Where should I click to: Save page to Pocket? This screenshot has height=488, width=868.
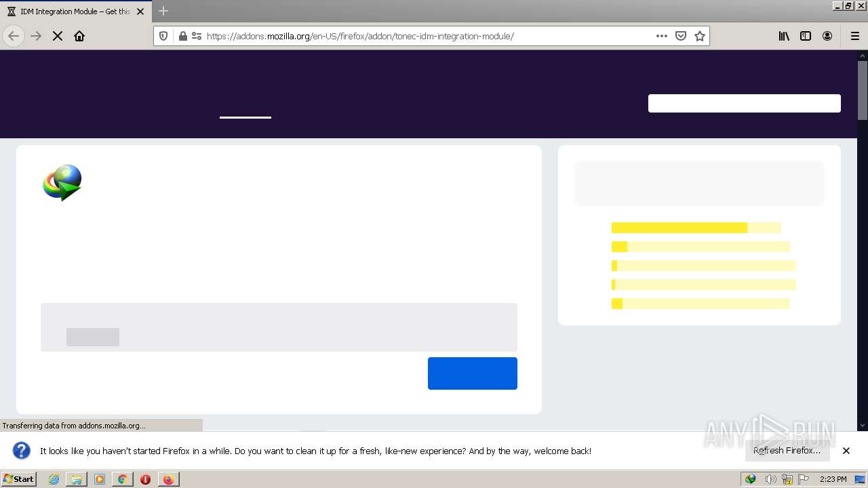point(681,36)
